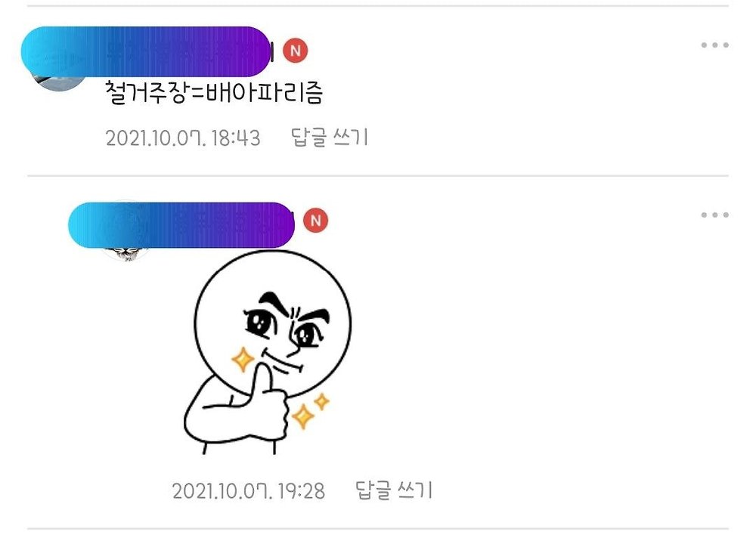Viewport: 756px width, 541px height.
Task: Click the divider line between the two comments
Action: pos(378,176)
